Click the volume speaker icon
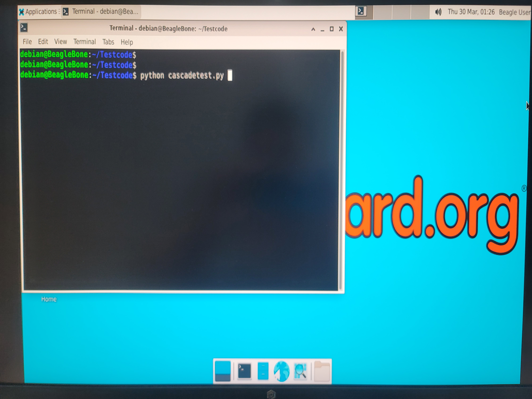Image resolution: width=532 pixels, height=399 pixels. coord(438,12)
